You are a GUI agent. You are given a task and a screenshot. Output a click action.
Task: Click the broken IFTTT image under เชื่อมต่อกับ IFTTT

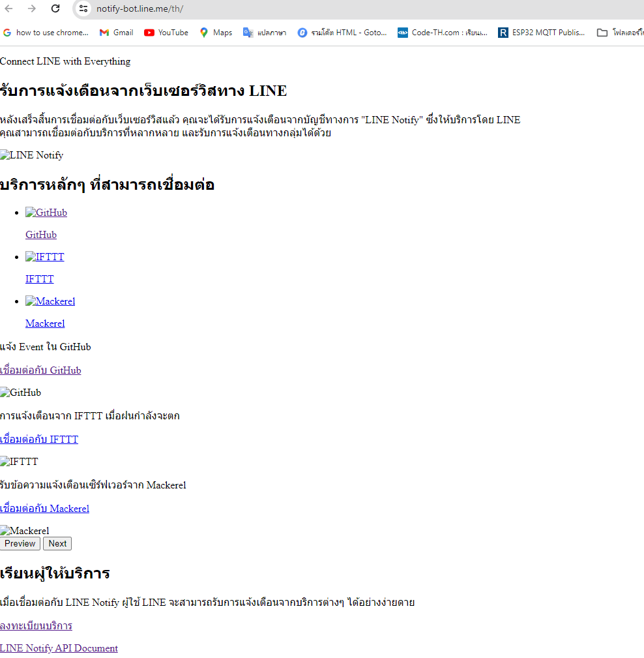coord(19,462)
